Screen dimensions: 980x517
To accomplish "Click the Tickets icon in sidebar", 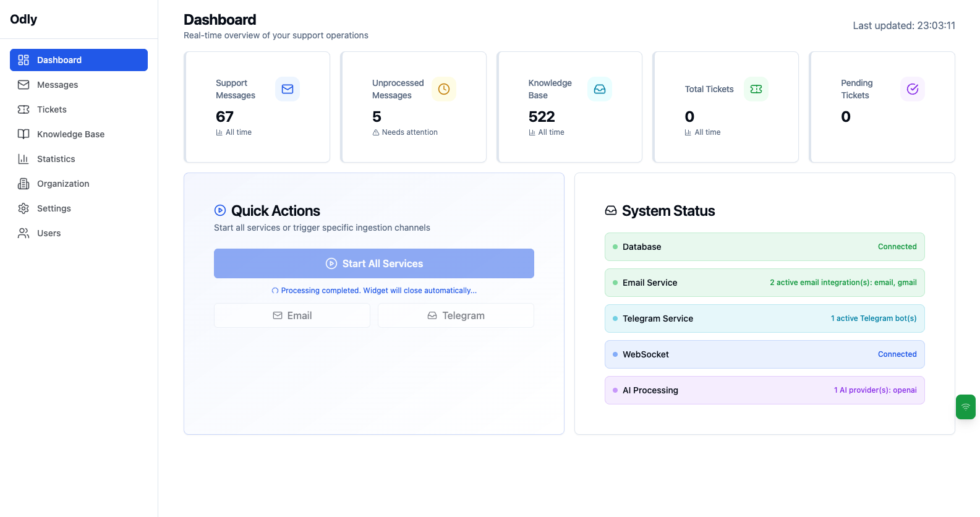I will click(23, 109).
